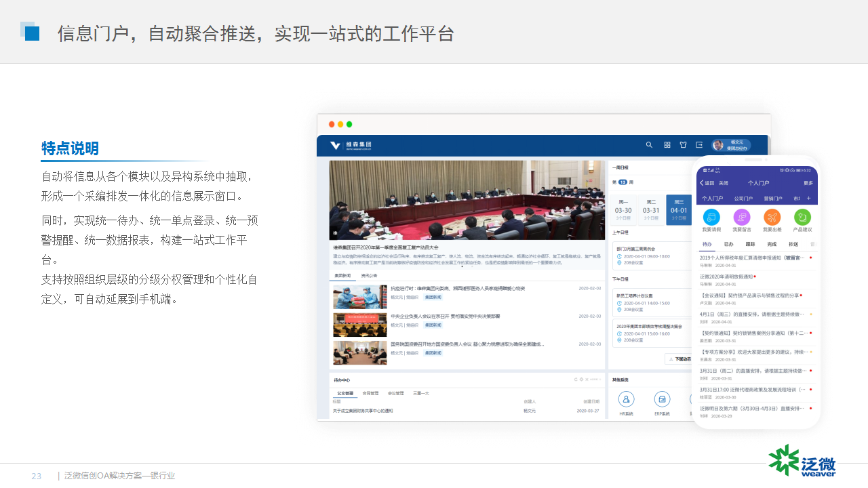Image resolution: width=868 pixels, height=488 pixels.
Task: Switch to the 资讯公告 tab
Action: [370, 276]
